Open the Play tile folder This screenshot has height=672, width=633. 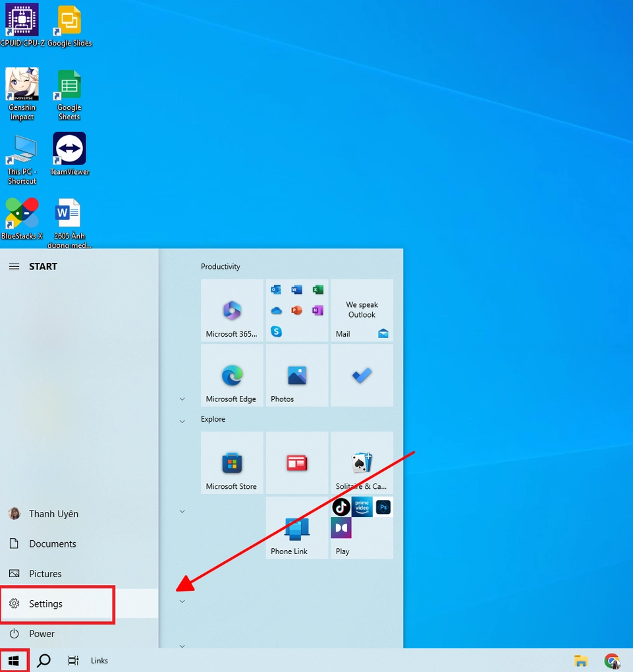[362, 528]
